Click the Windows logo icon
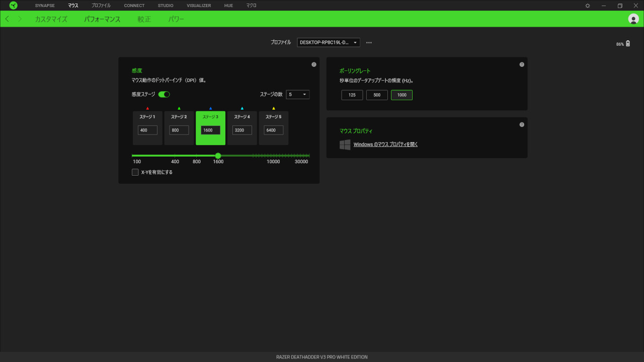The image size is (644, 362). (345, 144)
